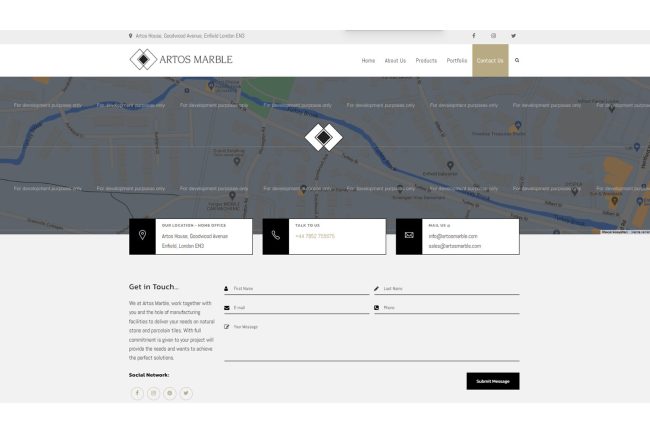The image size is (650, 433).
Task: Open Instagram circle under Social Network
Action: point(154,393)
